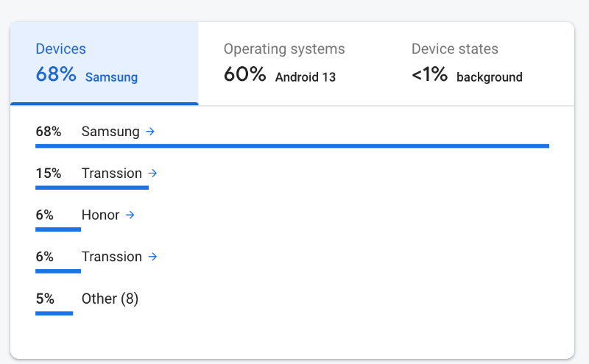
Task: Click the 5% value beside Other
Action: click(45, 299)
